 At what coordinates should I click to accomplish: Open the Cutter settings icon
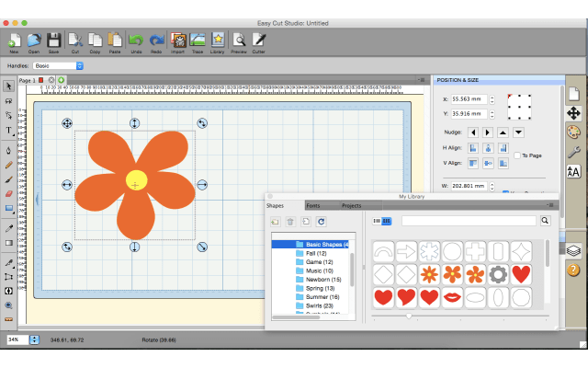(x=258, y=40)
